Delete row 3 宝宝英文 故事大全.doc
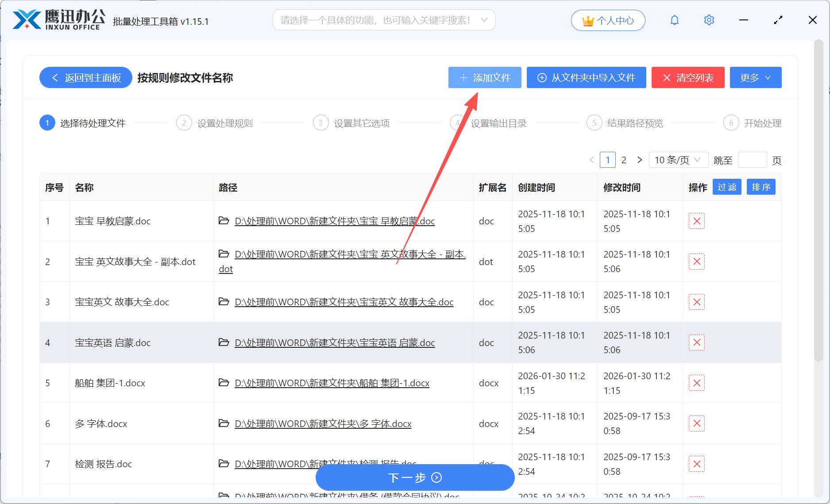830x504 pixels. point(696,302)
